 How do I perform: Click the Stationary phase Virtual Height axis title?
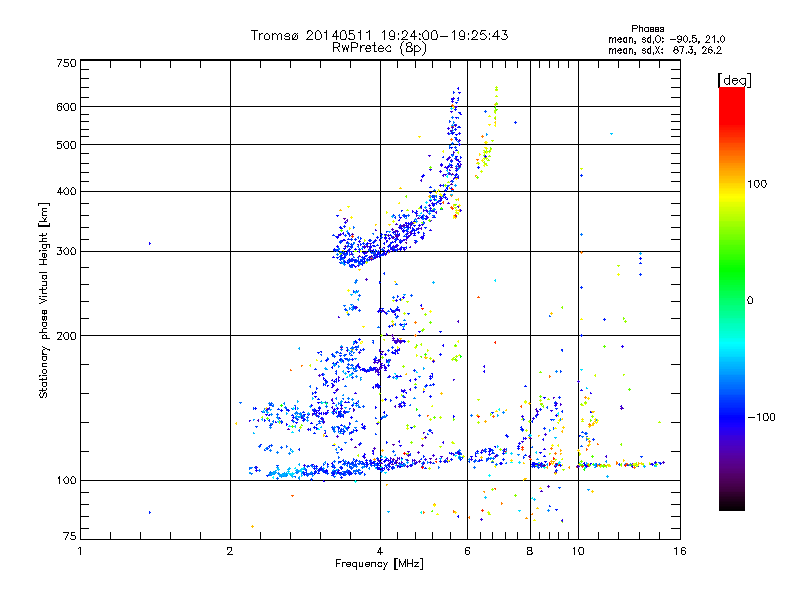(x=44, y=301)
